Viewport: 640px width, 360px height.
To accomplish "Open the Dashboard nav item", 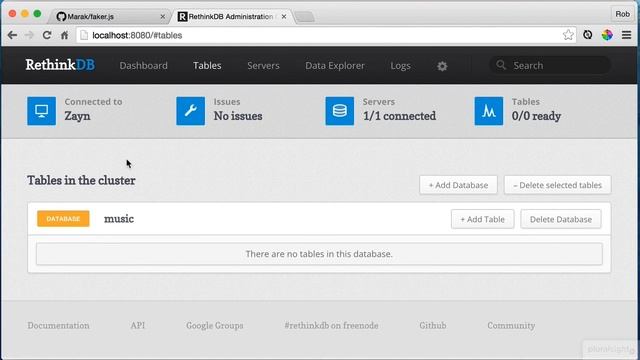I will pyautogui.click(x=143, y=65).
